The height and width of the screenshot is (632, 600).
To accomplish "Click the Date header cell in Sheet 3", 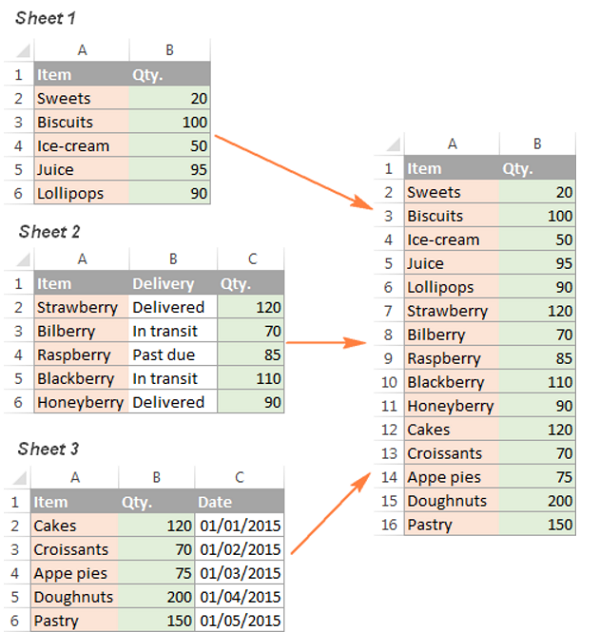I will [x=239, y=502].
